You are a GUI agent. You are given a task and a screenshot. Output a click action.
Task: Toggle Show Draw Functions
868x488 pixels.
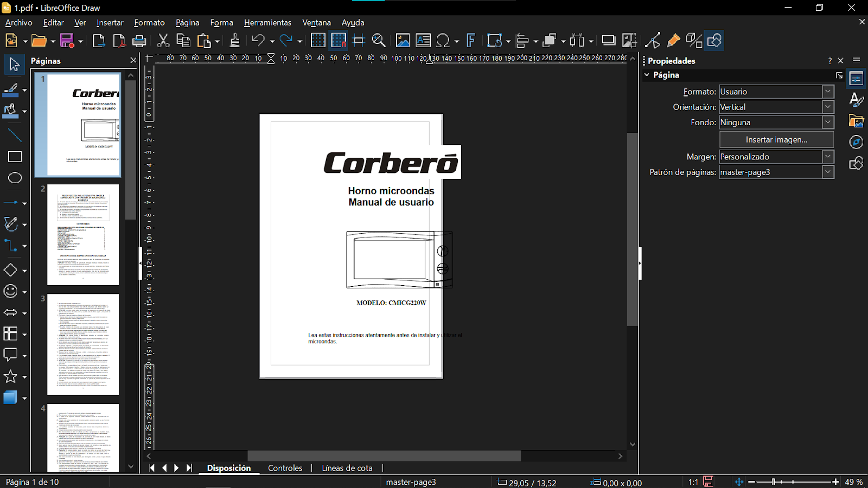714,41
